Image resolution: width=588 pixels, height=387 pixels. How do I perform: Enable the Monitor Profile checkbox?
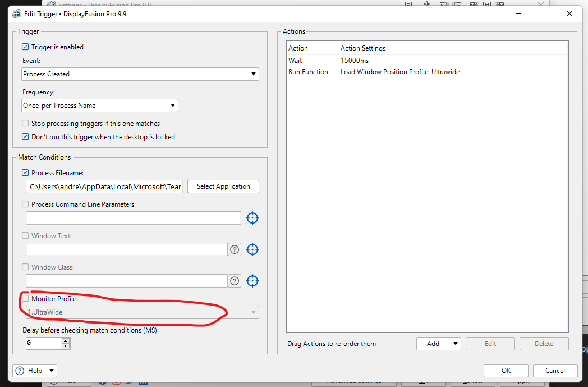coord(25,299)
